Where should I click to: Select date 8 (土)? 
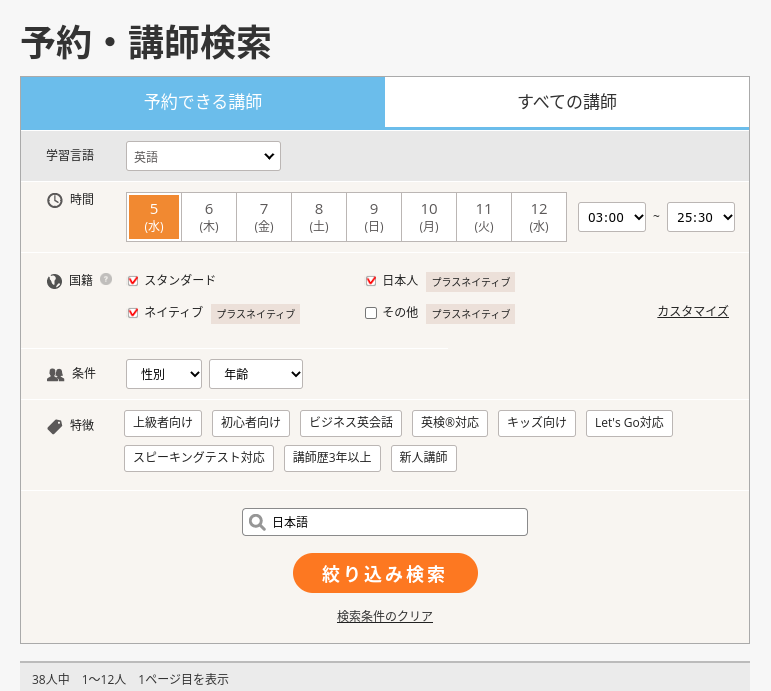point(319,217)
